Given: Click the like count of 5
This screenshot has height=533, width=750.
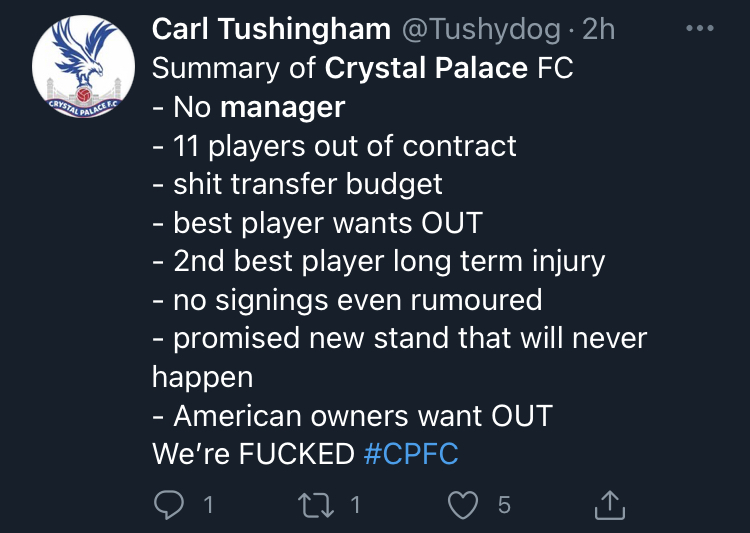Looking at the screenshot, I should click(504, 505).
